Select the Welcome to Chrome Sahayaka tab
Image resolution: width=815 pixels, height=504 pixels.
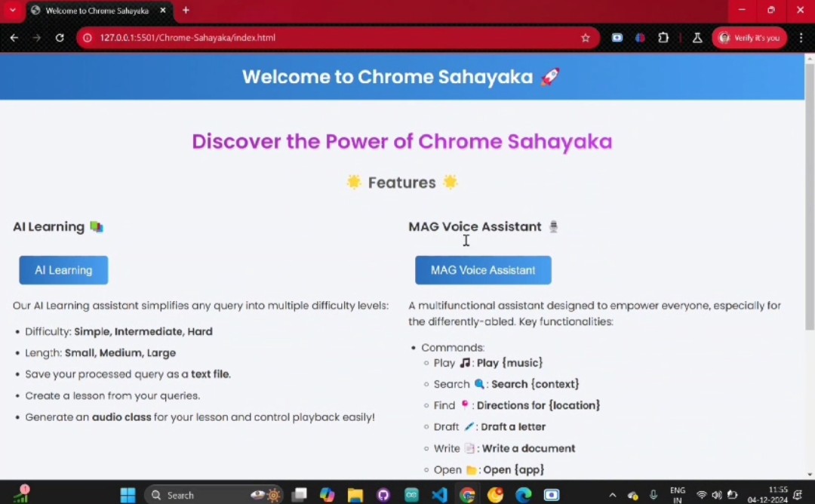pos(99,11)
